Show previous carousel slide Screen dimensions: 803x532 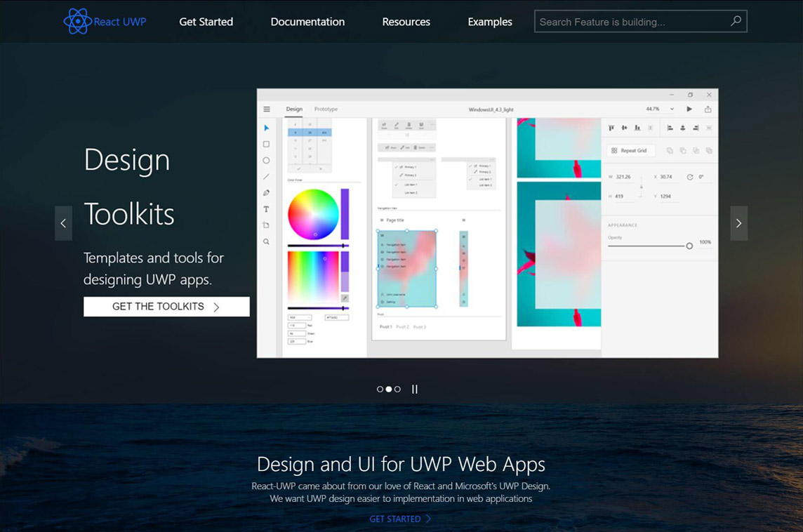click(x=63, y=223)
